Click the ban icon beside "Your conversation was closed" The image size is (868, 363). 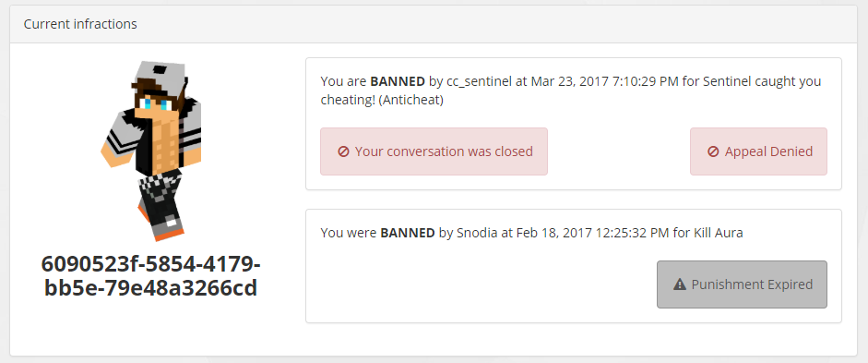[x=343, y=151]
